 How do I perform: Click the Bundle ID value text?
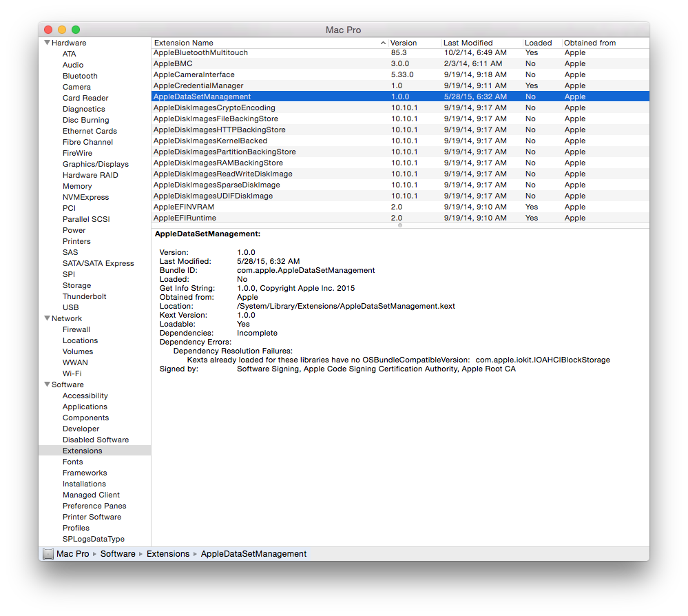306,270
